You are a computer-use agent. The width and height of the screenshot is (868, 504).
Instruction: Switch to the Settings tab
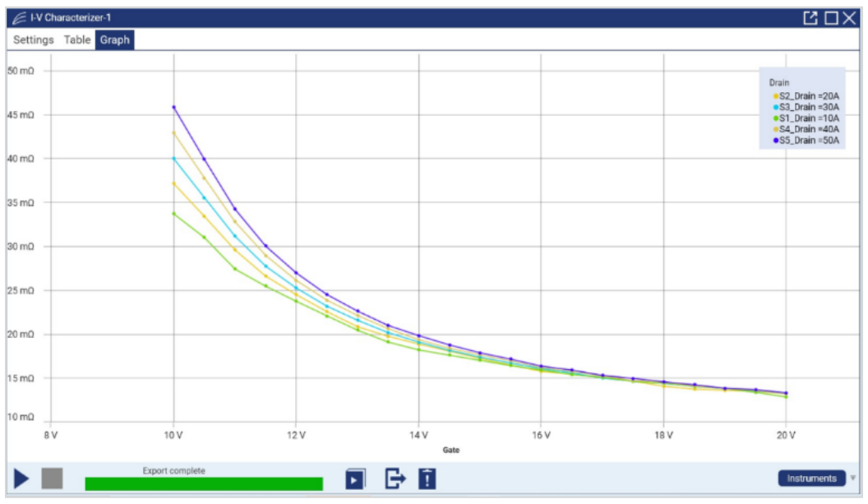[34, 39]
